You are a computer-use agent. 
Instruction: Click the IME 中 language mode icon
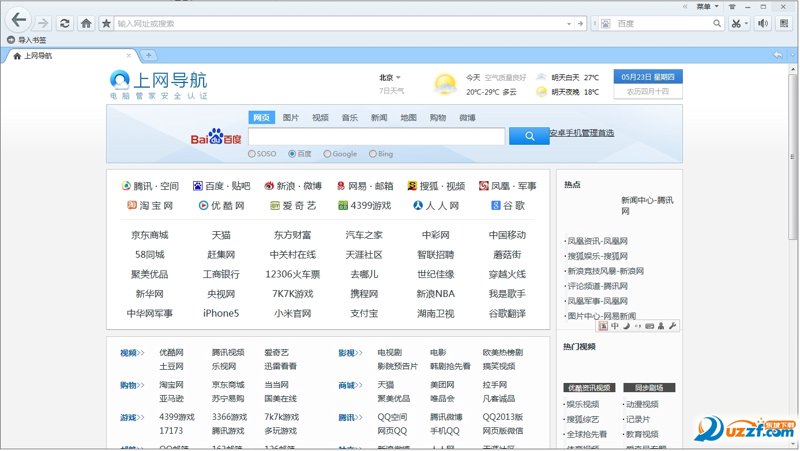615,326
